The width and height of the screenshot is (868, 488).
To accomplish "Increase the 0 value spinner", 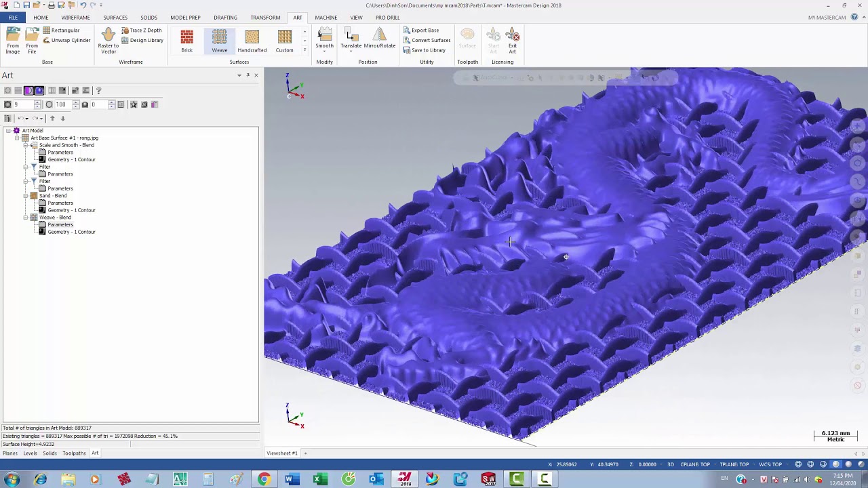I will pyautogui.click(x=111, y=102).
